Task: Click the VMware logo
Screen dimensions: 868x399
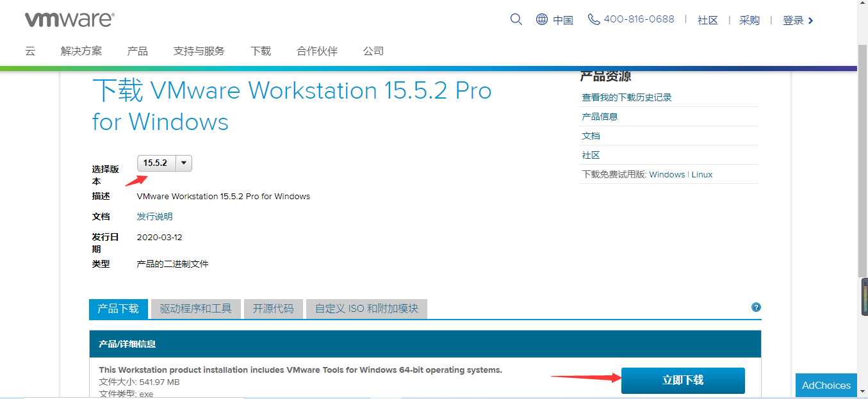Action: point(70,19)
